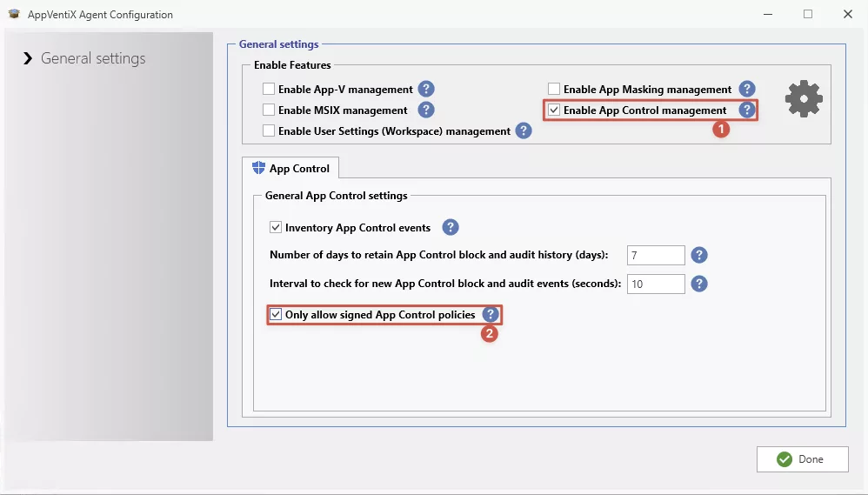The height and width of the screenshot is (495, 868).
Task: Open help for days to retain history
Action: (699, 255)
